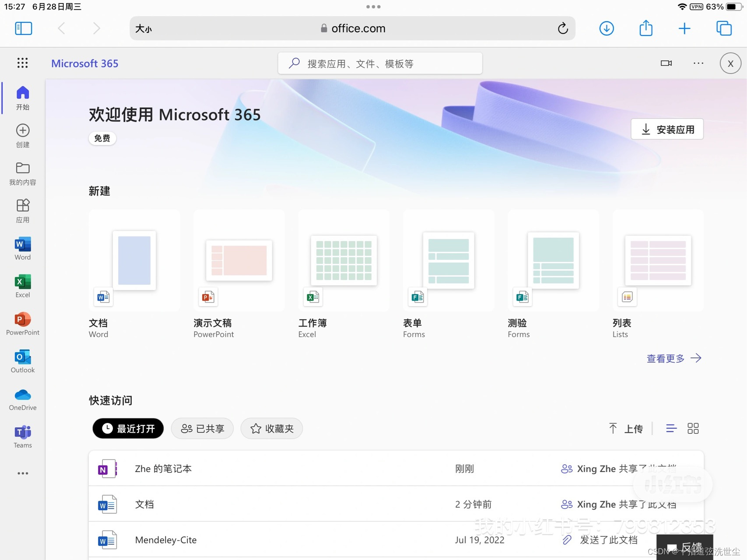Open the account avatar labeled X
The image size is (747, 560).
(730, 63)
